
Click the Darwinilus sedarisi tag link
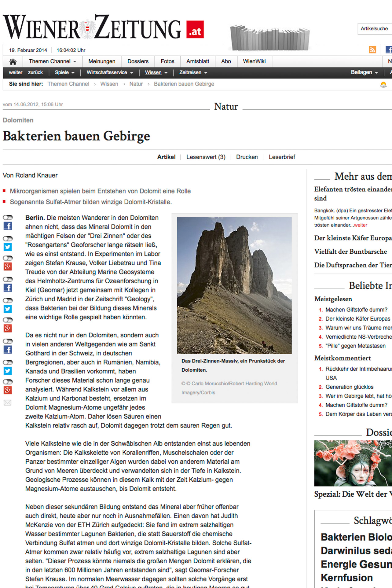[x=356, y=551]
